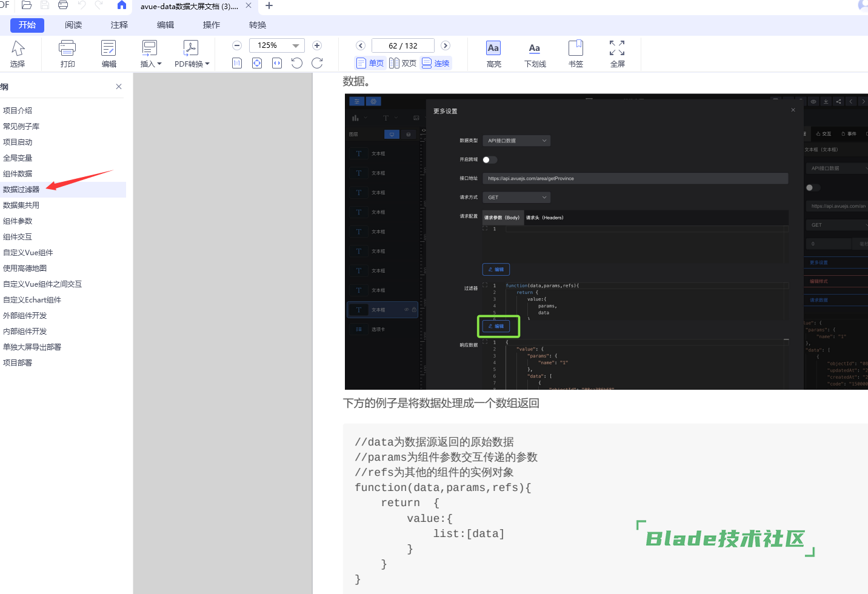The width and height of the screenshot is (868, 594).
Task: Enable 双页 double page view
Action: [x=403, y=63]
